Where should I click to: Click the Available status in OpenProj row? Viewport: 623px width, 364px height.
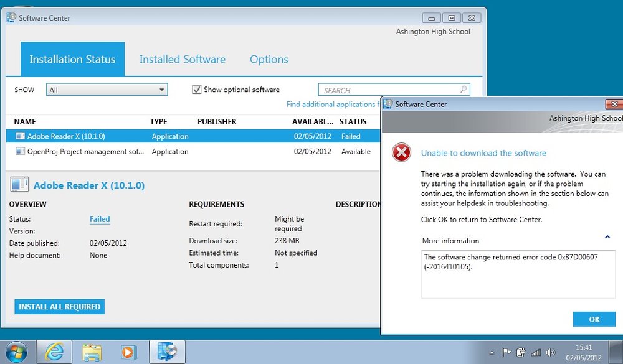click(x=356, y=152)
